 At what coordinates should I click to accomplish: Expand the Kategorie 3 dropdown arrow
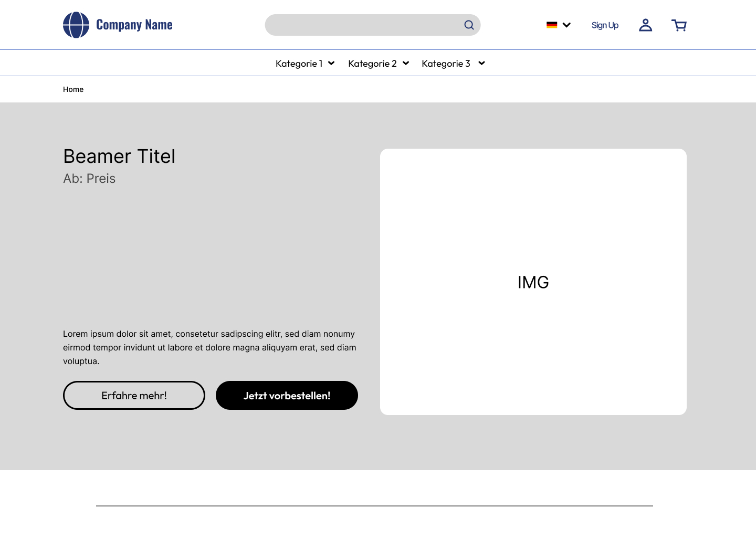[x=481, y=64]
